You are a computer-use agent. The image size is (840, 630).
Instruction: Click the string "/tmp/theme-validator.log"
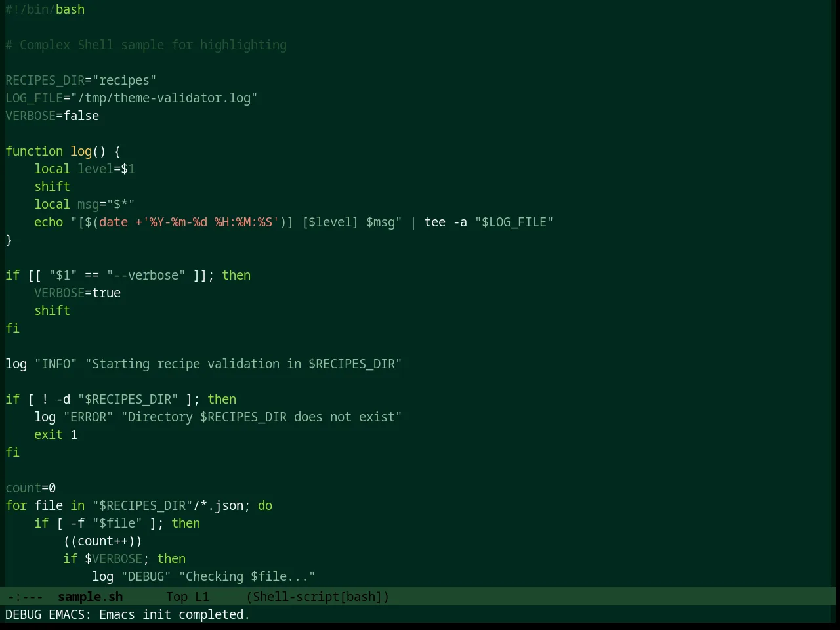(x=164, y=98)
